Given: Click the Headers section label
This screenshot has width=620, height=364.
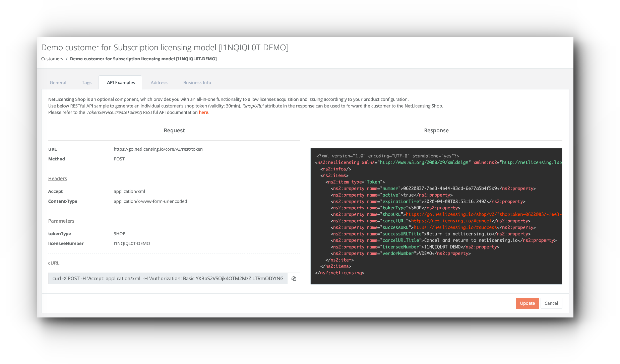Looking at the screenshot, I should pos(58,178).
